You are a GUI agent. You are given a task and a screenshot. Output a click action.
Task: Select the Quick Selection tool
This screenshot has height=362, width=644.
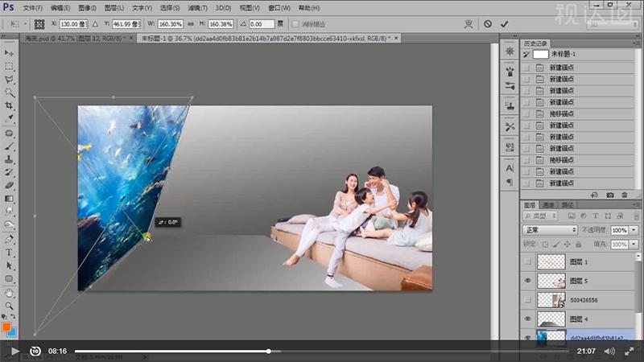[x=9, y=93]
